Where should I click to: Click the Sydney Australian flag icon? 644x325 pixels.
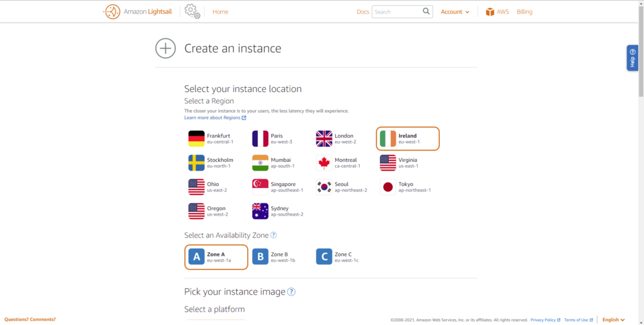click(260, 212)
